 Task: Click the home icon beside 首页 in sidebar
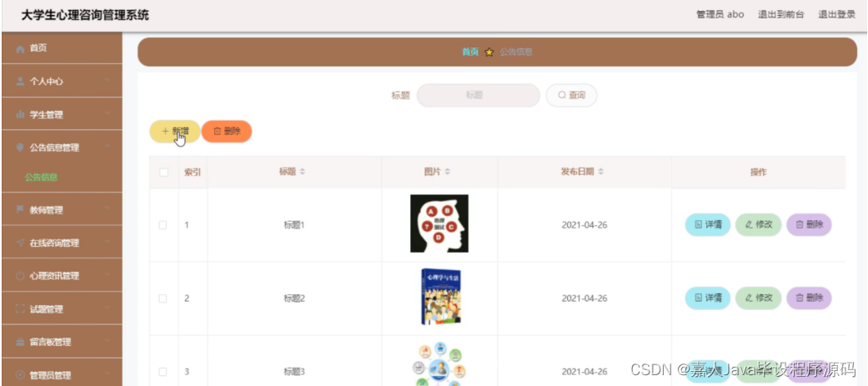21,49
